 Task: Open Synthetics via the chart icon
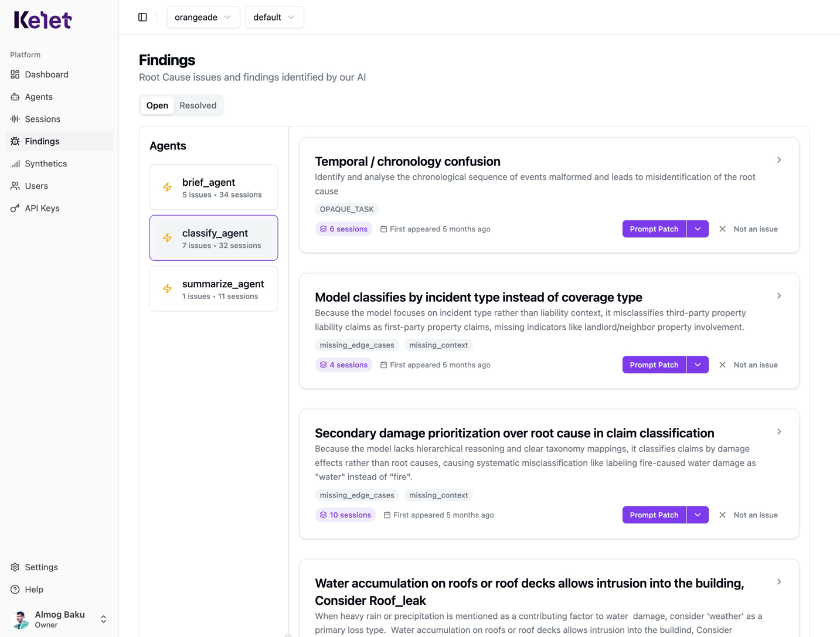[14, 163]
